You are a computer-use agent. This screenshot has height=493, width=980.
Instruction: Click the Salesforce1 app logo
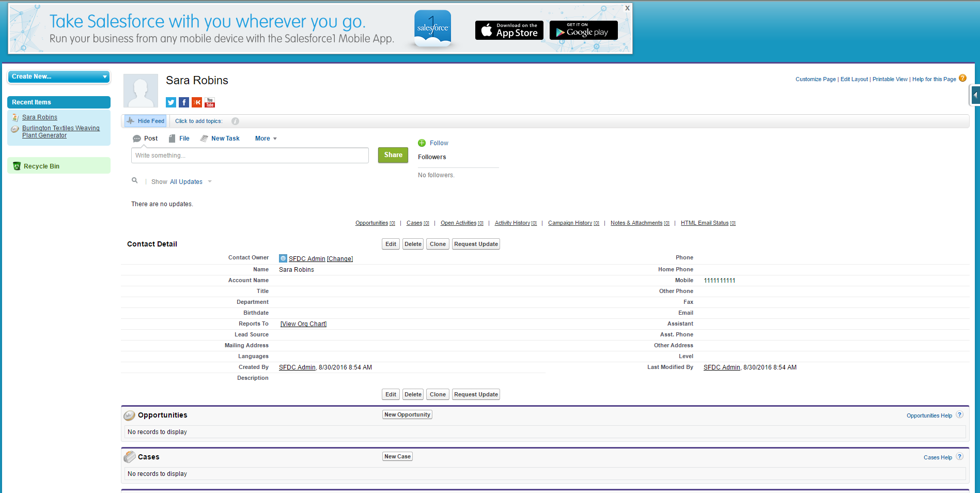tap(433, 28)
